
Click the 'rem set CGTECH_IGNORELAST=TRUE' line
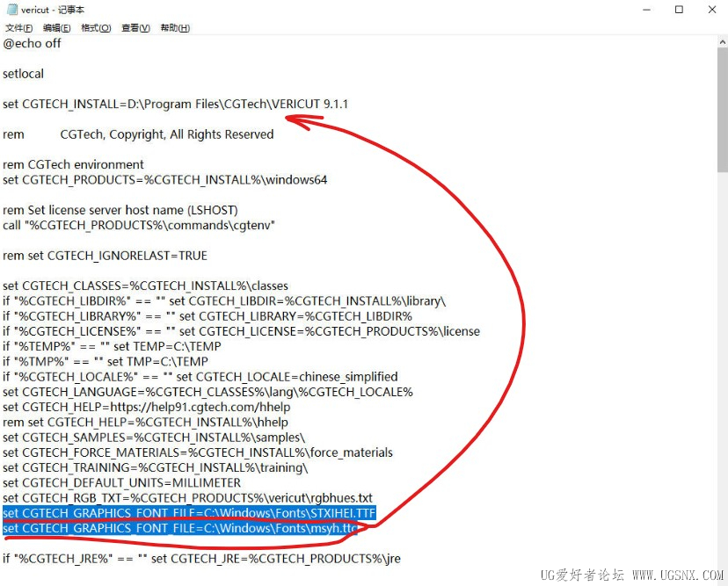(105, 256)
